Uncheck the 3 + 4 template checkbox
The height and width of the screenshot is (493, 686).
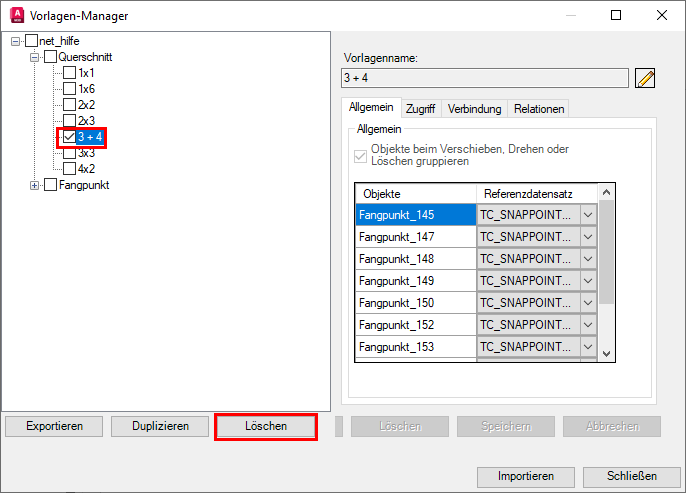69,137
